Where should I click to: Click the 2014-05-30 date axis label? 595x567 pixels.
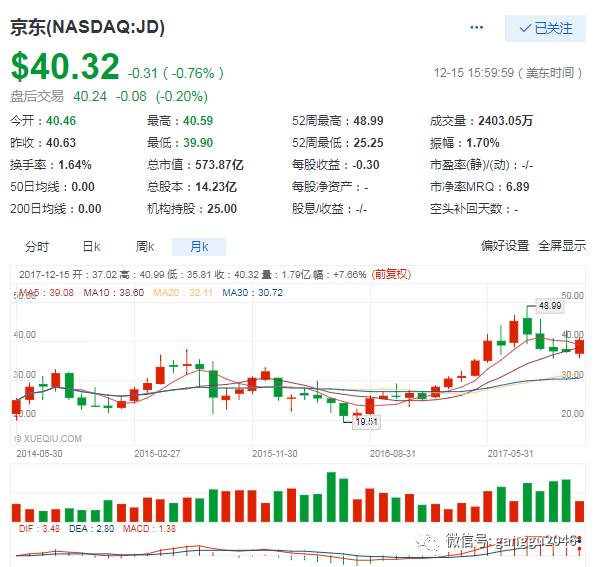click(39, 454)
